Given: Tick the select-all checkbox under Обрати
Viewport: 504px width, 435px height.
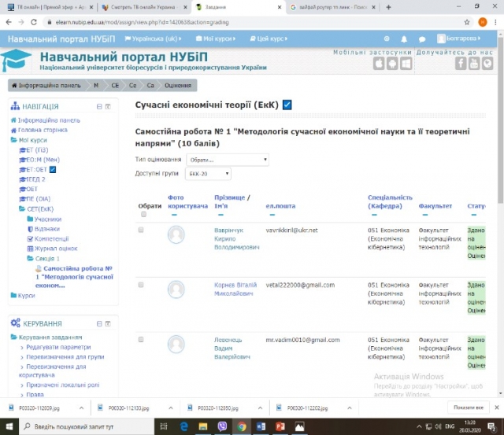Looking at the screenshot, I should pyautogui.click(x=143, y=214).
